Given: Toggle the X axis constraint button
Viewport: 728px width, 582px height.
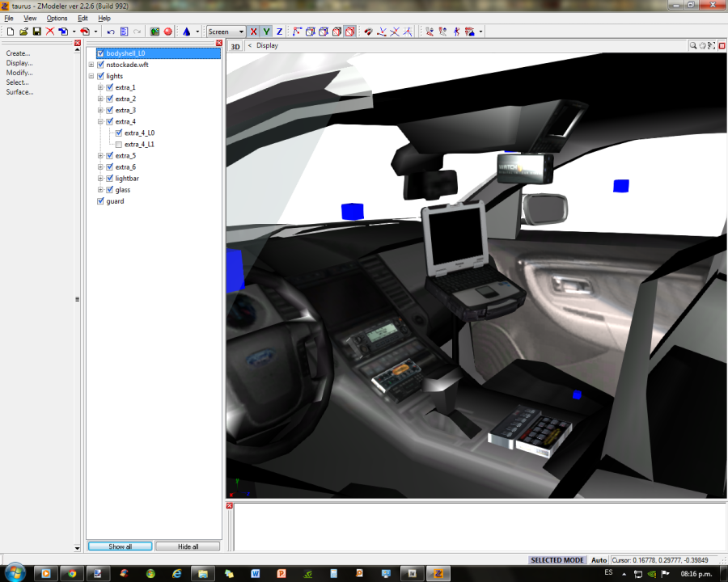Looking at the screenshot, I should pyautogui.click(x=254, y=32).
